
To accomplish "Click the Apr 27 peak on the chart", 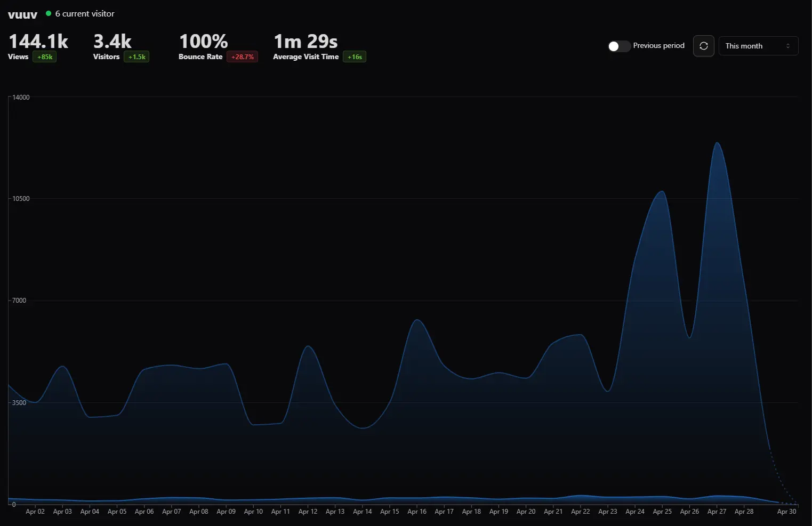I will (717, 143).
